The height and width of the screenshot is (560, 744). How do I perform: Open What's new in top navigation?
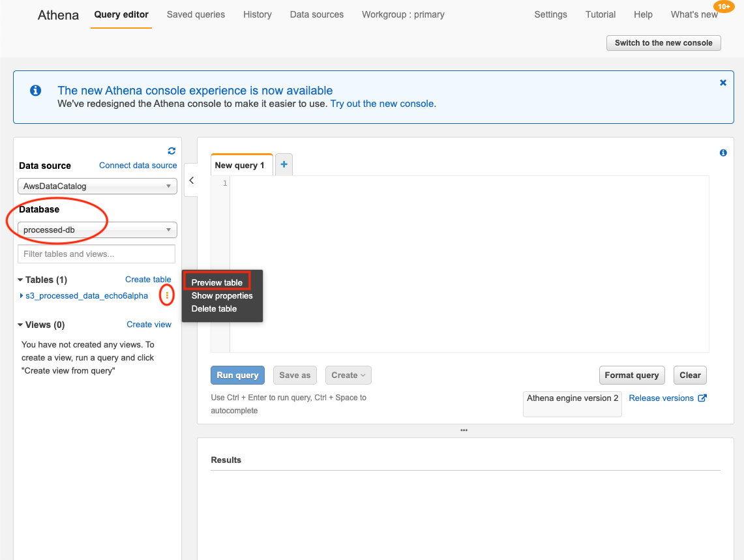694,15
